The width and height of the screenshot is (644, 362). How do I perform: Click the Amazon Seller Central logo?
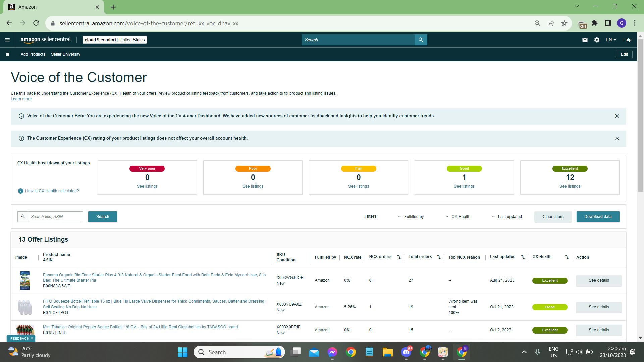[x=46, y=40]
